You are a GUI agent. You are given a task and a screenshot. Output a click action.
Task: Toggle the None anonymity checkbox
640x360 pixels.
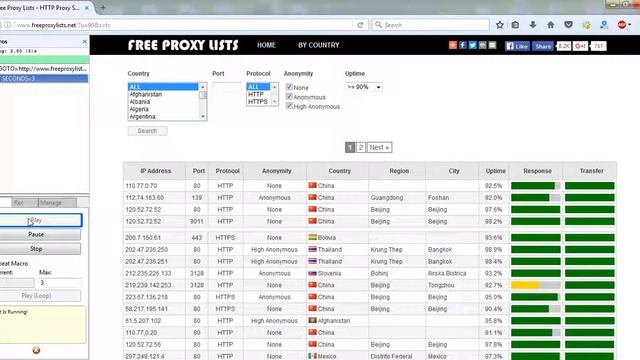point(289,87)
